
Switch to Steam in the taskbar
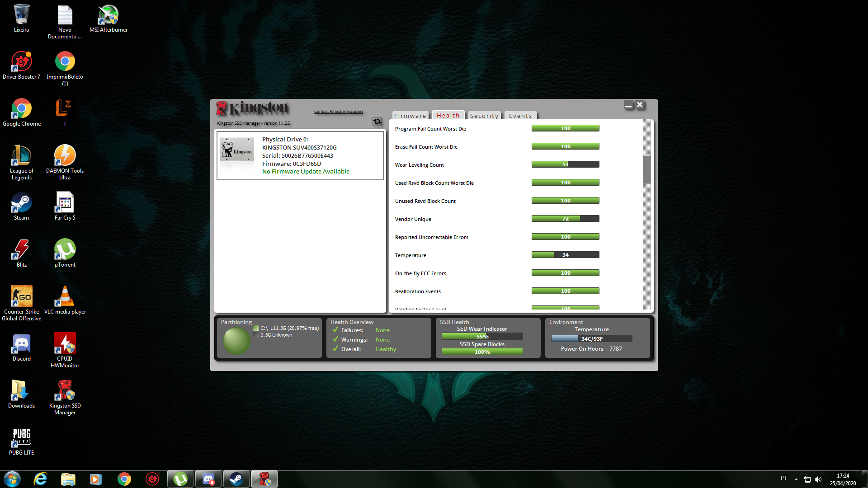pyautogui.click(x=236, y=479)
